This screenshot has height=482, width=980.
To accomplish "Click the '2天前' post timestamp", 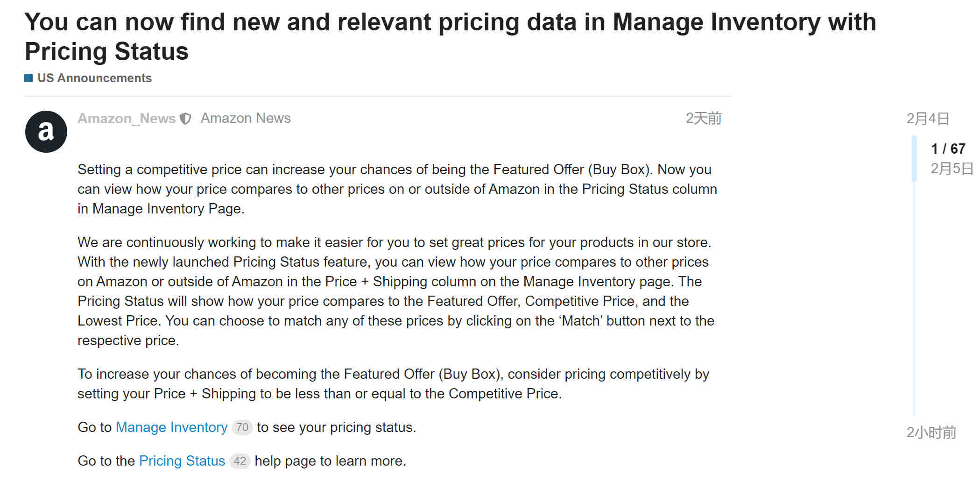I will (x=703, y=119).
